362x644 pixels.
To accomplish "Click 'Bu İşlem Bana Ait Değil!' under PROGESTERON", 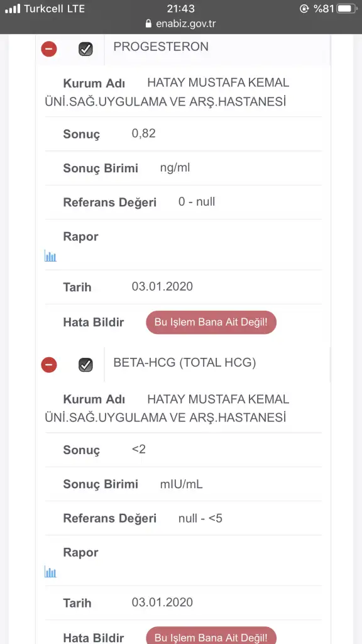I will [211, 322].
